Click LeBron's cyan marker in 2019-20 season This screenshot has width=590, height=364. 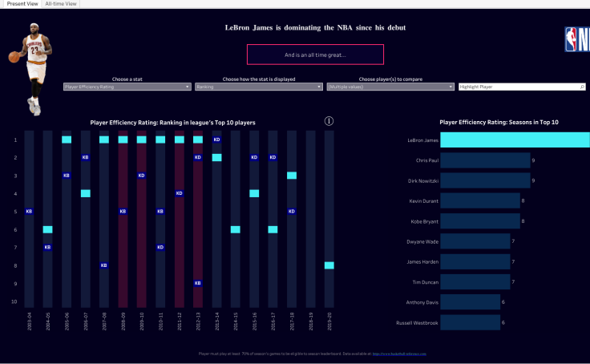tap(329, 265)
